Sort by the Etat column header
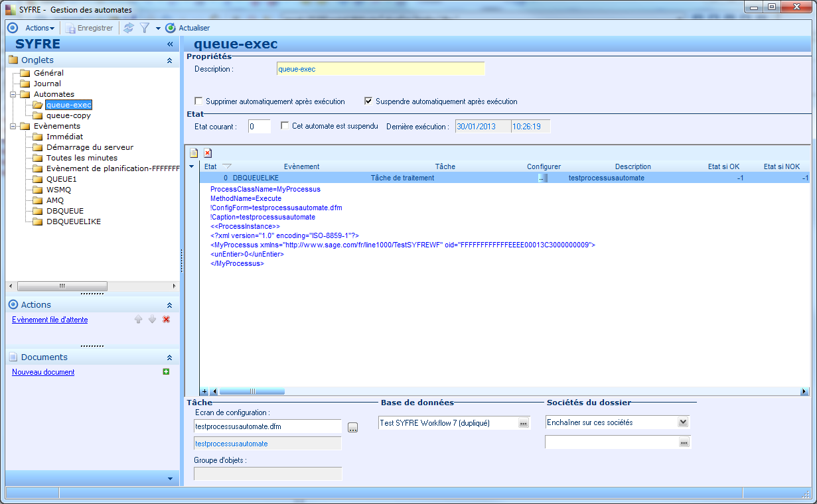817x504 pixels. coord(210,166)
